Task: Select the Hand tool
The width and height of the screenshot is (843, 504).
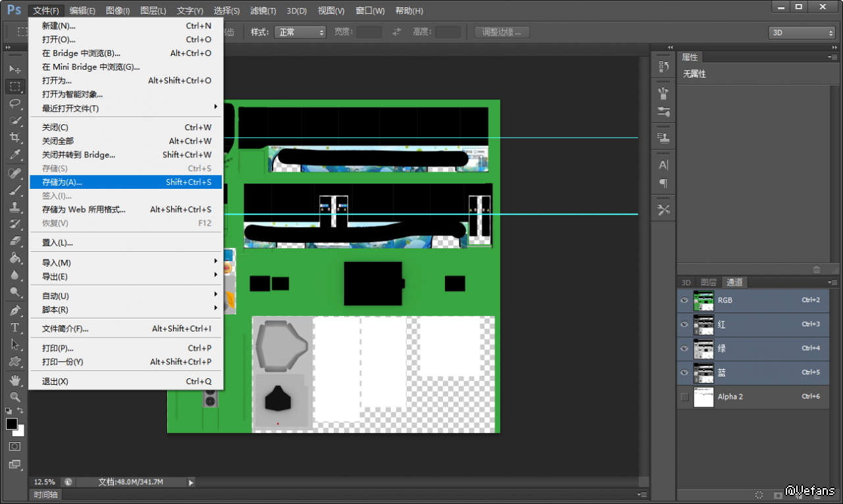Action: 14,380
